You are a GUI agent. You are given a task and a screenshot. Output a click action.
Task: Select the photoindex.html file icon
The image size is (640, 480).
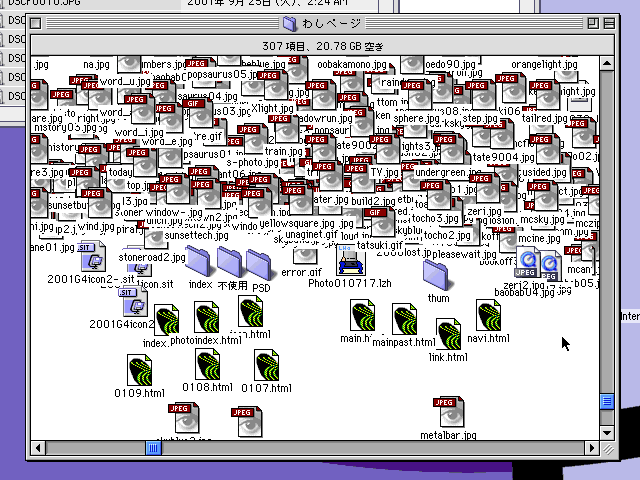pyautogui.click(x=206, y=319)
